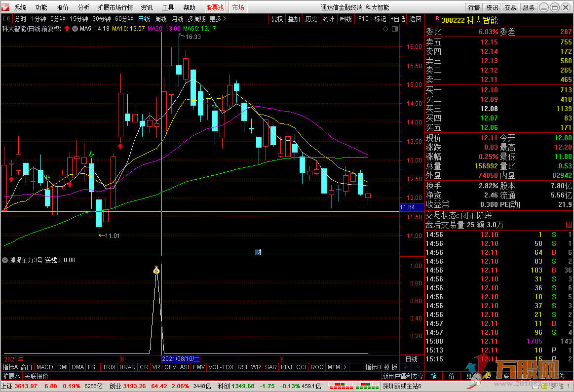Click the 服务 button in title bar

coord(528,7)
